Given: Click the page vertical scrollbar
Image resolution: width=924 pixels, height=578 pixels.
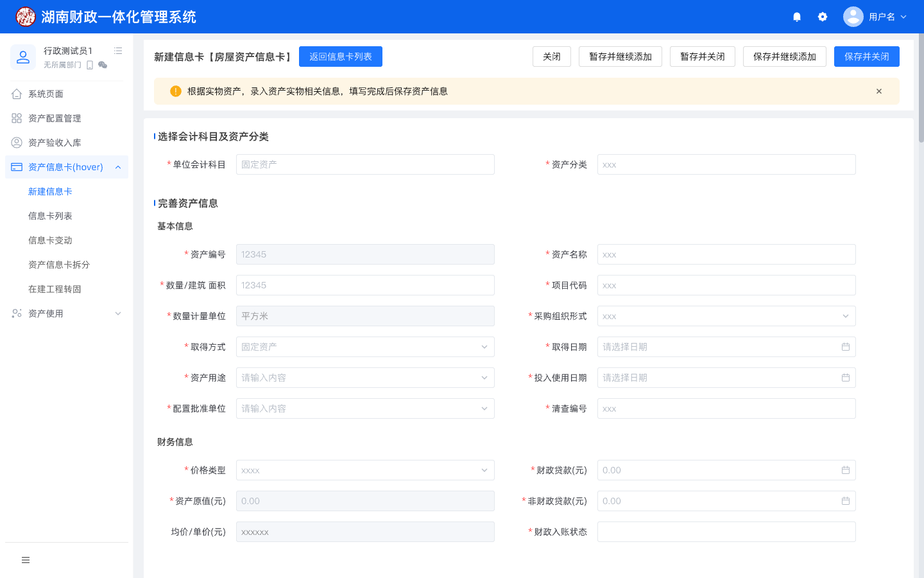Looking at the screenshot, I should point(921,90).
